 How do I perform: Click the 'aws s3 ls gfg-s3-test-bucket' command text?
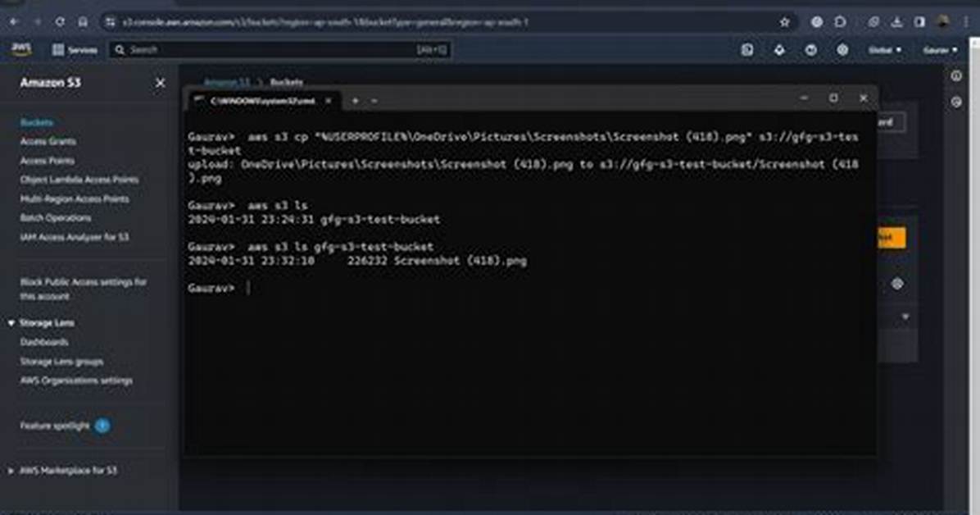tap(341, 247)
